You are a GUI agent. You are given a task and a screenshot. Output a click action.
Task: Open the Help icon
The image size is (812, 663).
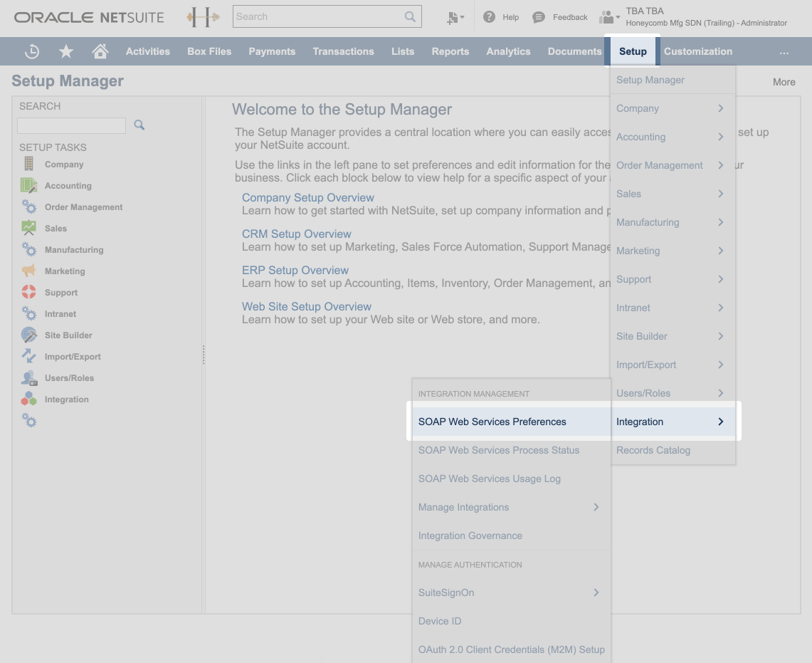[x=490, y=17]
